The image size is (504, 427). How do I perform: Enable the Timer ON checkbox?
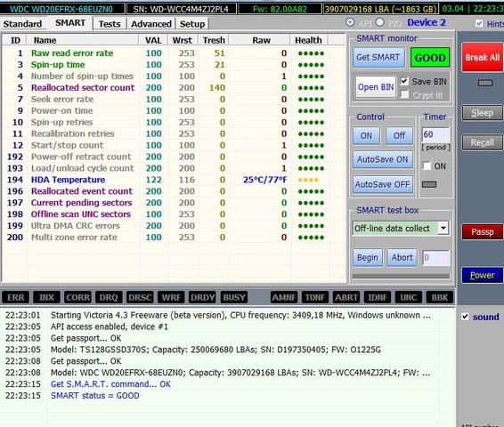[x=427, y=166]
